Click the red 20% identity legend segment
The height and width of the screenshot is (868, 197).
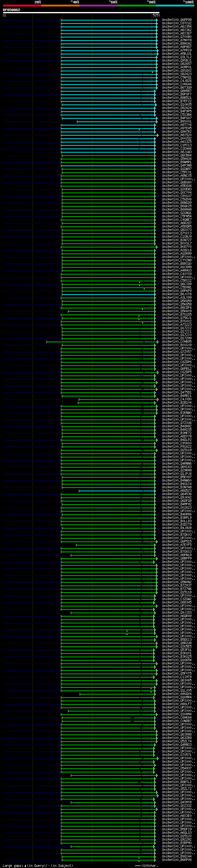[22, 6]
